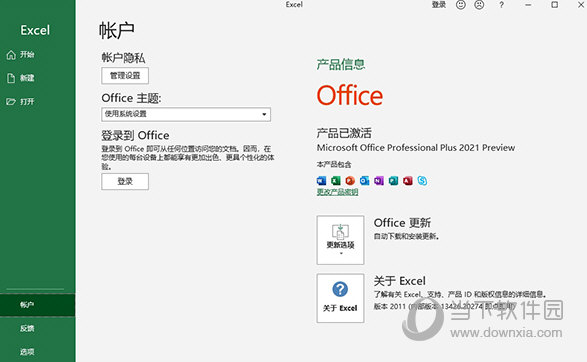Open the 更新选项 update options button
The width and height of the screenshot is (587, 362).
[340, 240]
